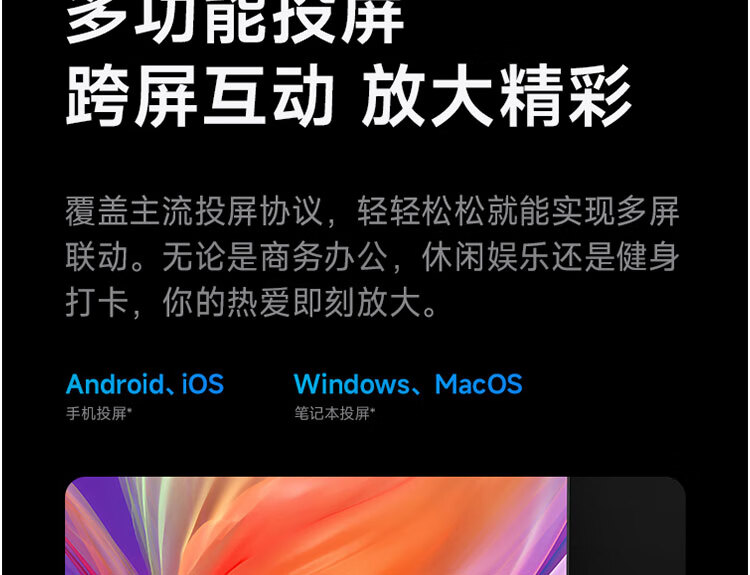Select the blue Windows label
The height and width of the screenshot is (575, 750).
click(352, 384)
